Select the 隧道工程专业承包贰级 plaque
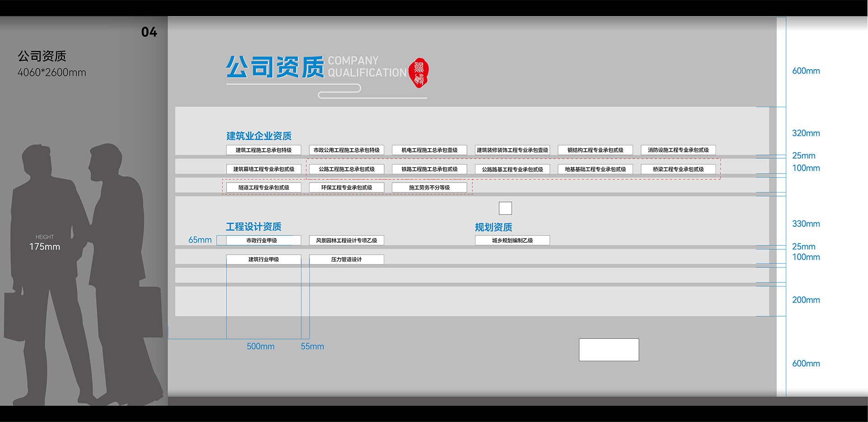This screenshot has height=422, width=868. coord(264,188)
